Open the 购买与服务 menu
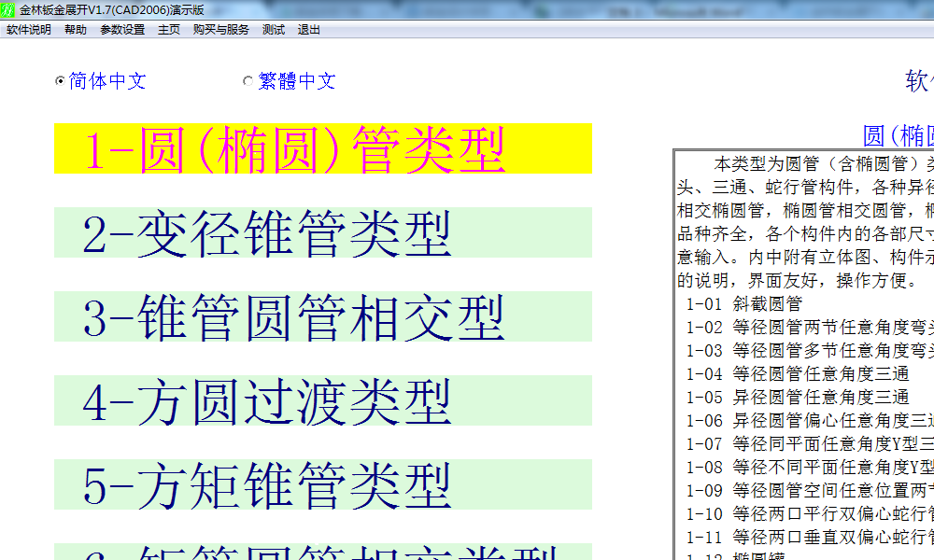Screen dimensions: 934x560 [221, 30]
